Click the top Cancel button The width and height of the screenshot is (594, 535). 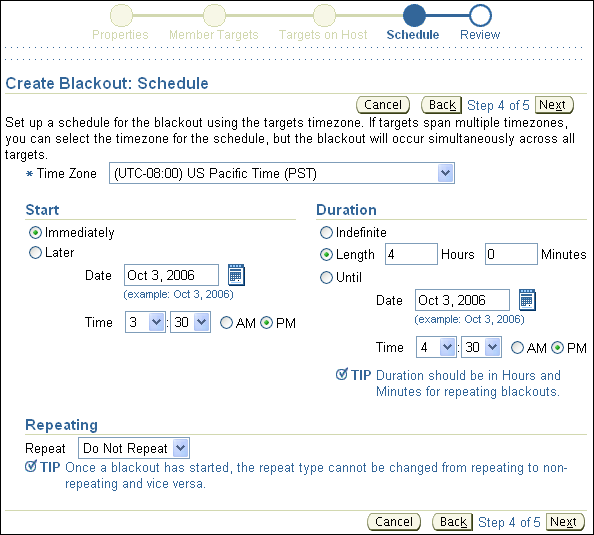383,105
